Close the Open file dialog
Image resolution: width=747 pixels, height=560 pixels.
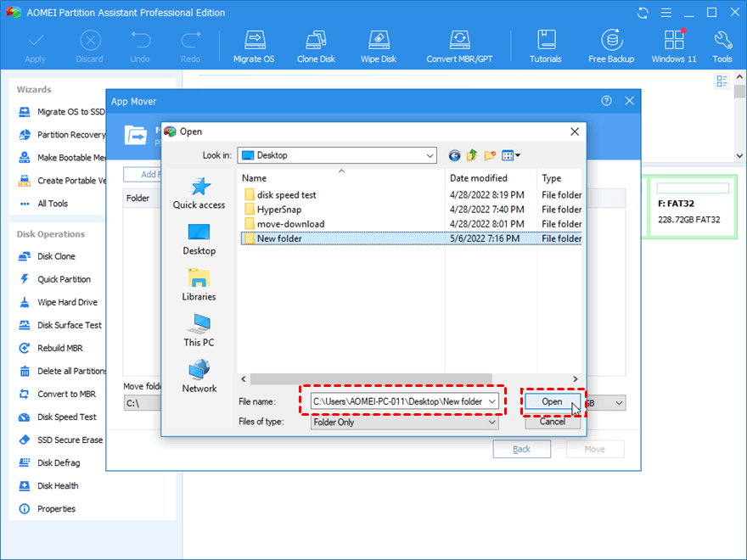point(575,132)
